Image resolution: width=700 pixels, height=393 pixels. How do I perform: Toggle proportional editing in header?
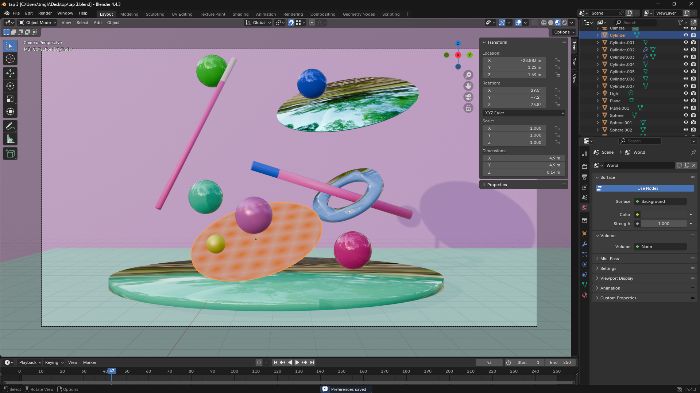(312, 22)
